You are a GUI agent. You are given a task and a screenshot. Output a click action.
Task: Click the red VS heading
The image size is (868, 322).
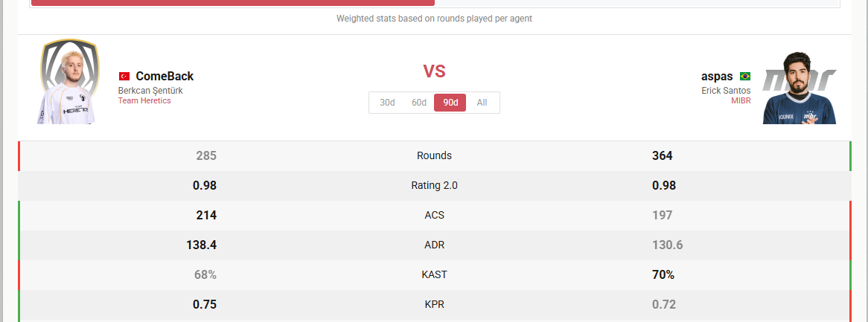tap(435, 71)
